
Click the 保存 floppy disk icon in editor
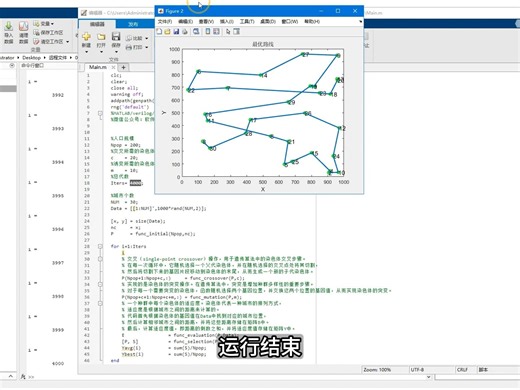(116, 36)
